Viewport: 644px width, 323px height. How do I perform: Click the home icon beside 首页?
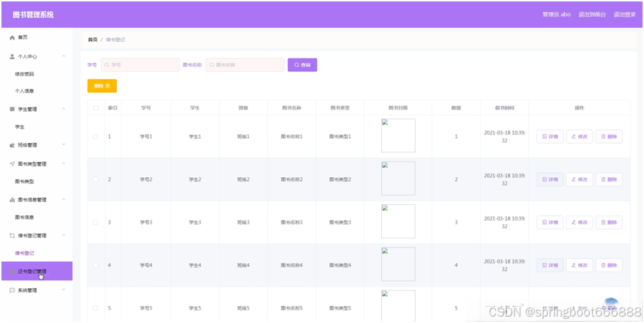12,37
